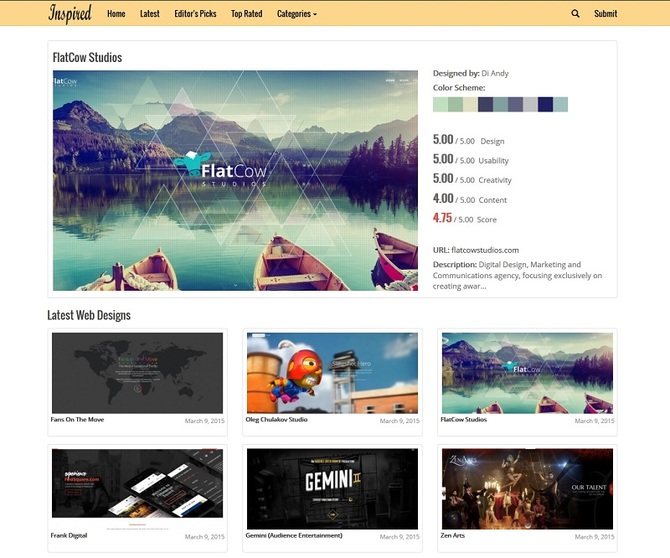Viewport: 670px width, 558px height.
Task: Visit the flatcowstudios.com URL
Action: (485, 250)
